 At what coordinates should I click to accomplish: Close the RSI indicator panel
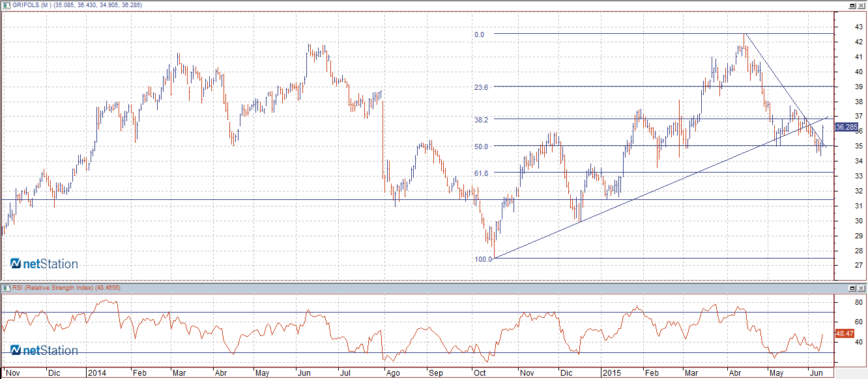pyautogui.click(x=861, y=287)
